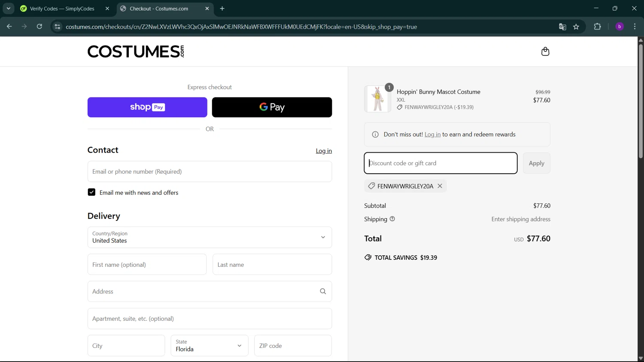Viewport: 644px width, 362px height.
Task: Focus the Email or phone number field
Action: [x=210, y=172]
